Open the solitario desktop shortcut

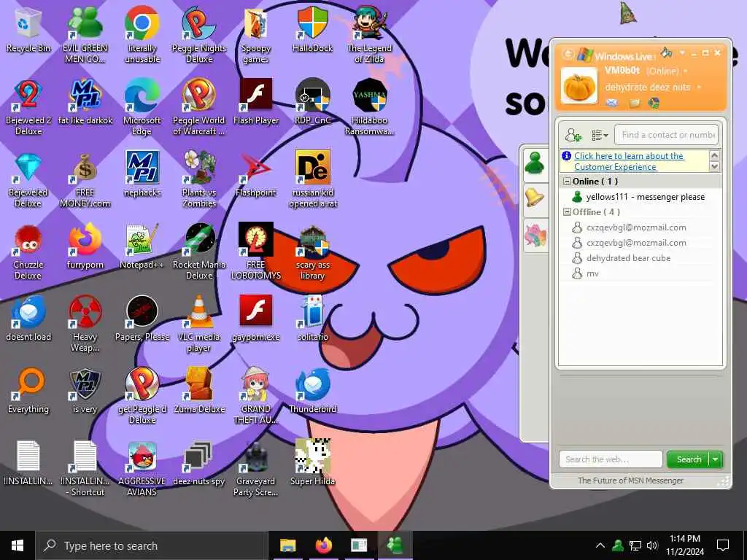pyautogui.click(x=312, y=319)
